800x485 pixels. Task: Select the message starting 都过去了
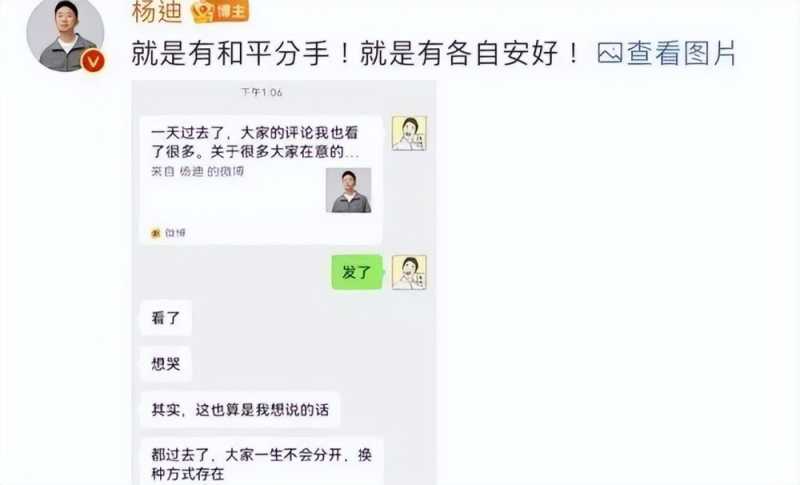tap(261, 462)
